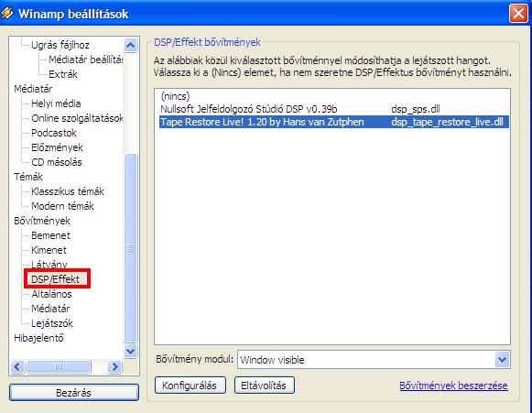Select Tape Restore Live! plugin entry
Image resolution: width=532 pixels, height=413 pixels.
334,122
